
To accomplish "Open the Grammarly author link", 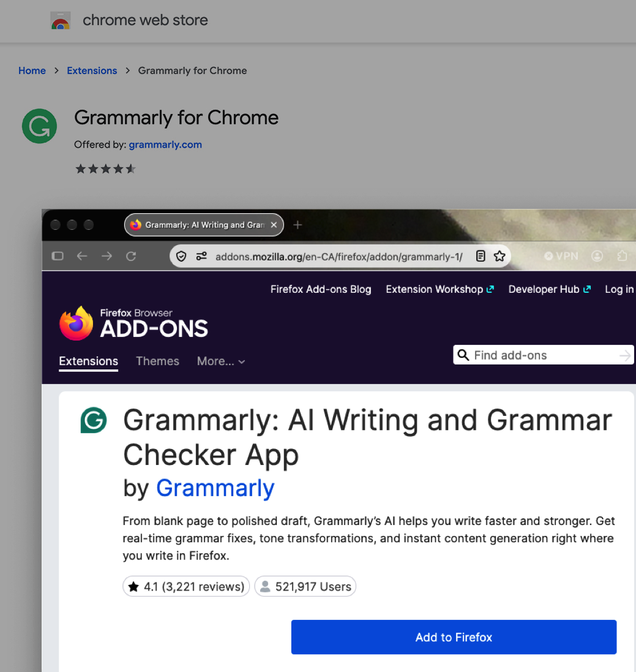I will click(x=215, y=488).
